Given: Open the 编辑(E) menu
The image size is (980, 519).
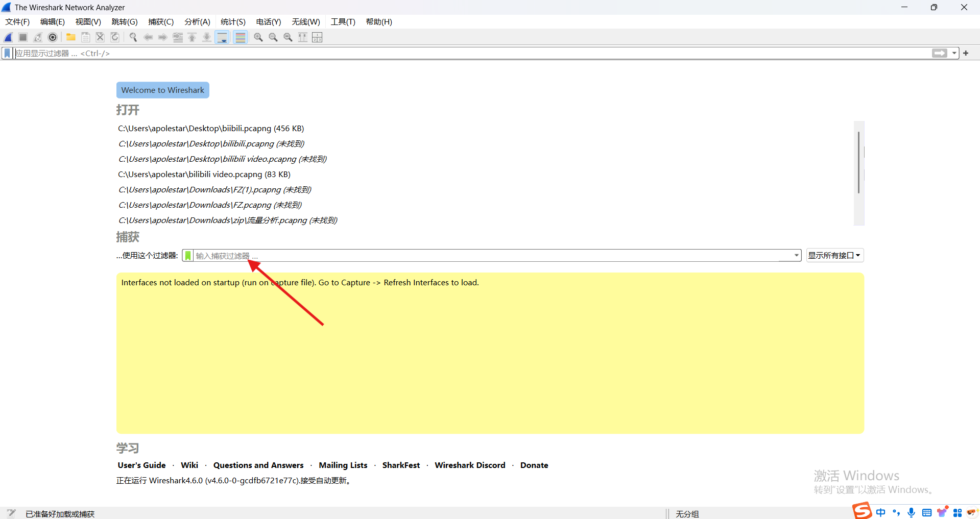Looking at the screenshot, I should coord(53,22).
